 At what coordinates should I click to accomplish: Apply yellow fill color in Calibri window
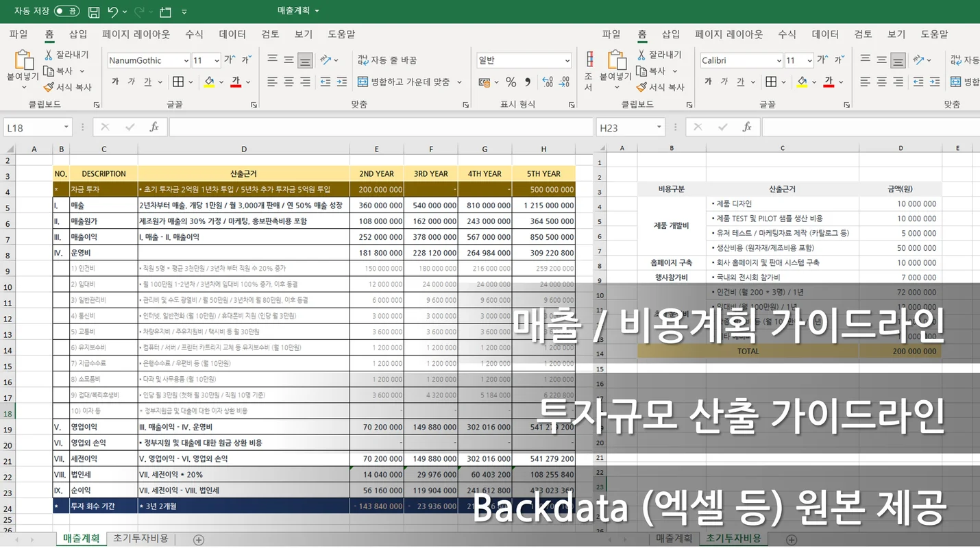[x=802, y=82]
